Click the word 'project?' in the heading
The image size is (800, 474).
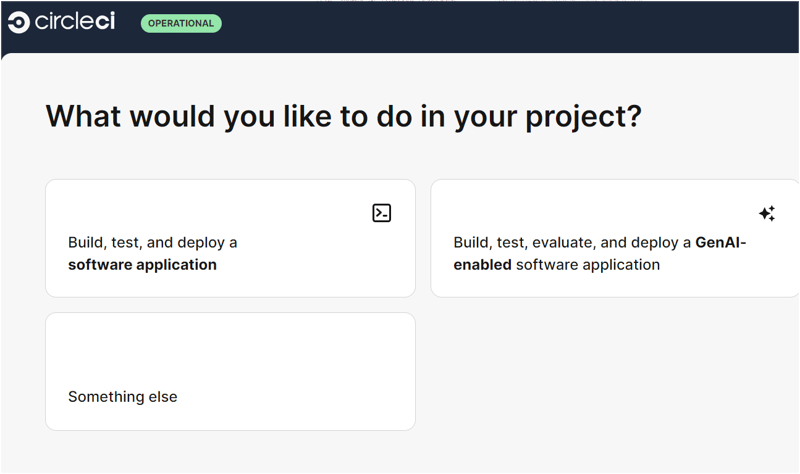584,117
